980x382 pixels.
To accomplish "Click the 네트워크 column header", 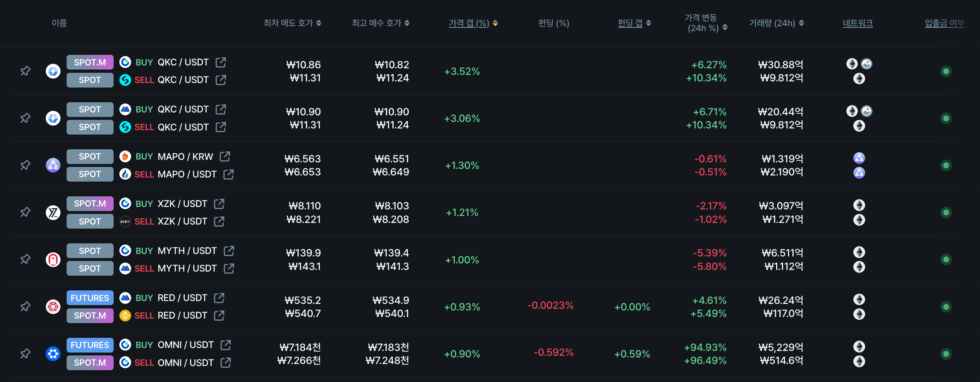I will (x=857, y=23).
